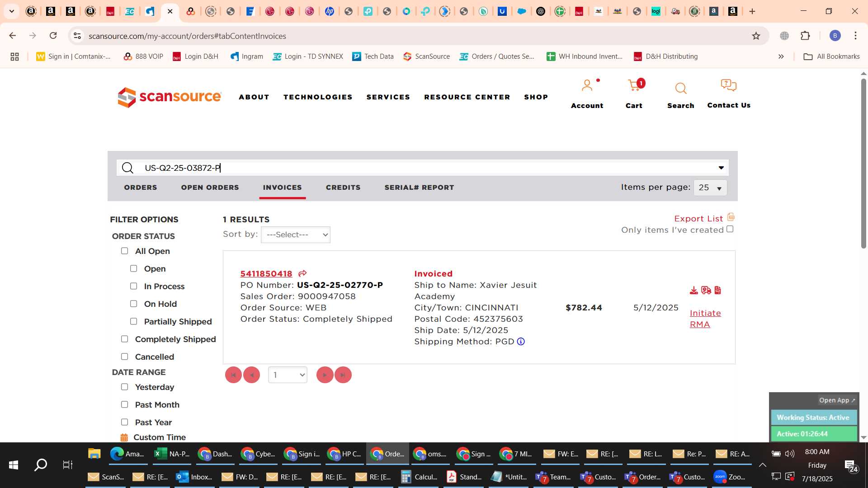This screenshot has height=488, width=868.
Task: Go to first results page
Action: (x=233, y=375)
